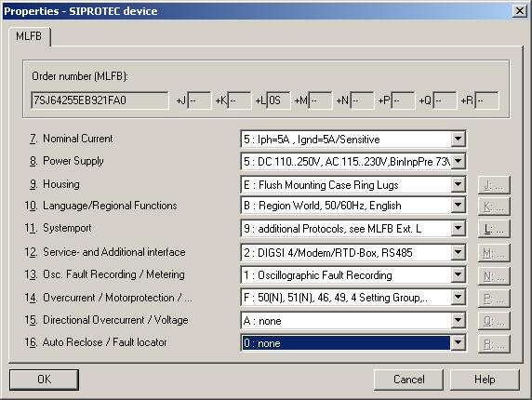Click the +N extension field

click(362, 100)
